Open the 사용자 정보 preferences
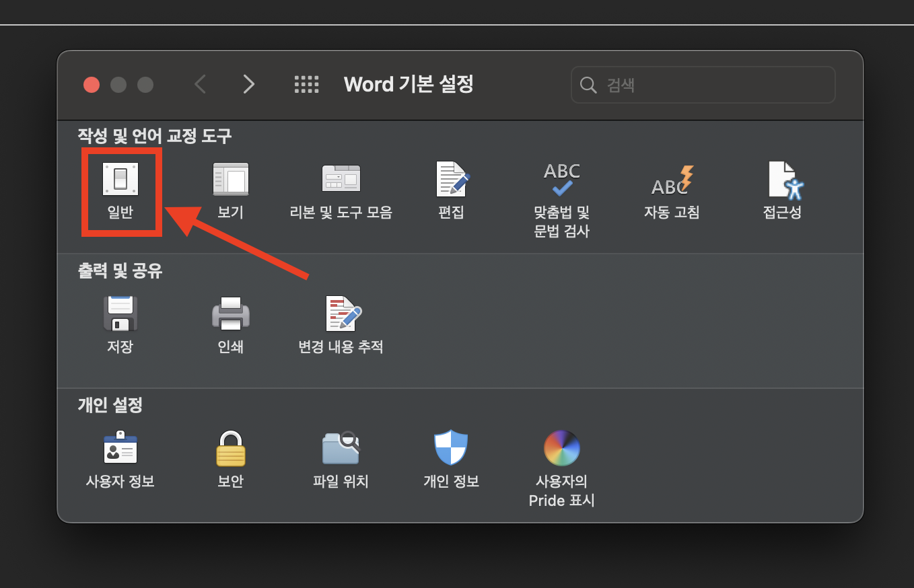This screenshot has width=914, height=588. (120, 460)
